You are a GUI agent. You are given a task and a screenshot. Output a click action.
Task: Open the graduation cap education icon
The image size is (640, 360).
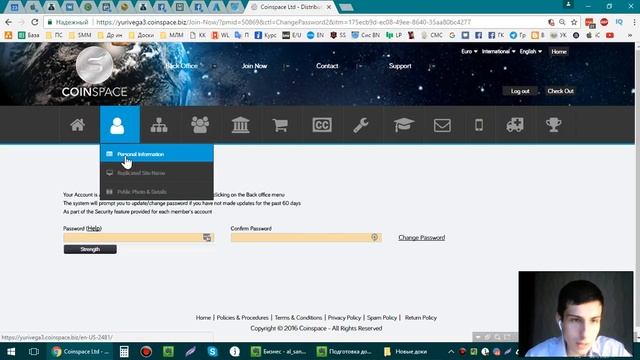[x=404, y=125]
